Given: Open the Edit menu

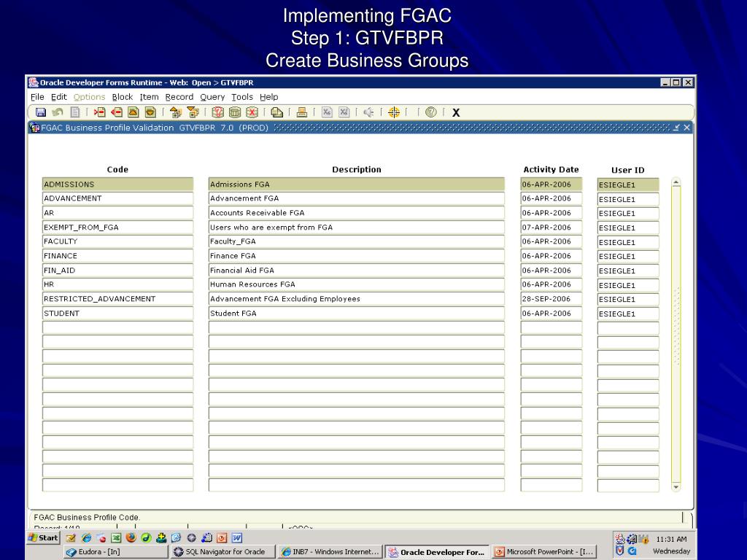Looking at the screenshot, I should [58, 97].
